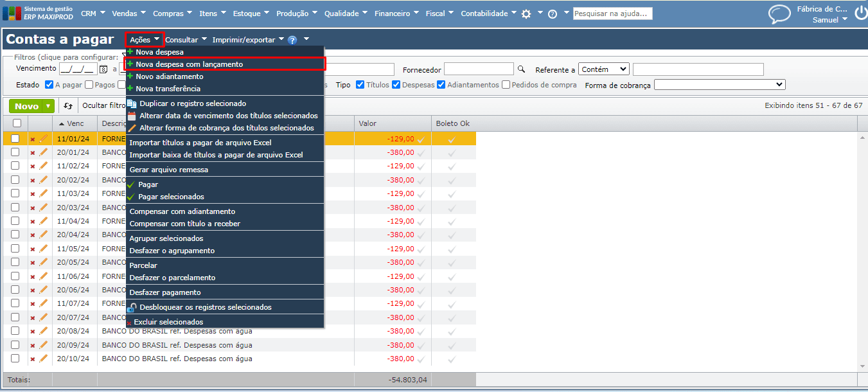This screenshot has width=868, height=392.
Task: Toggle the A pagar state checkbox
Action: pos(49,84)
